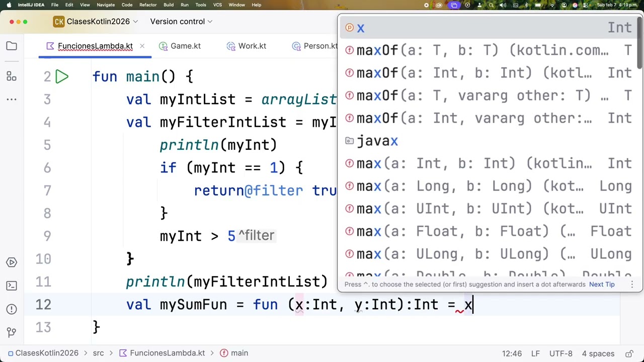The image size is (644, 362).
Task: Click the IntelliJ IDEA app menu
Action: pyautogui.click(x=31, y=5)
